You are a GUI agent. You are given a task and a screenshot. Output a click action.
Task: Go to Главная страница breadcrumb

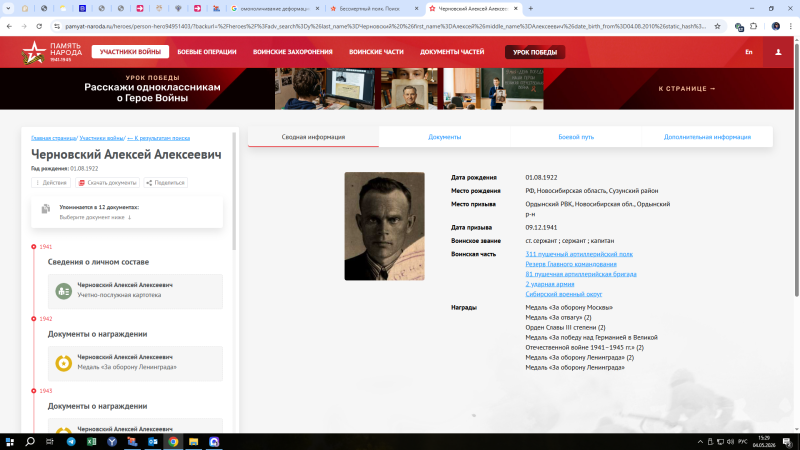coord(53,138)
